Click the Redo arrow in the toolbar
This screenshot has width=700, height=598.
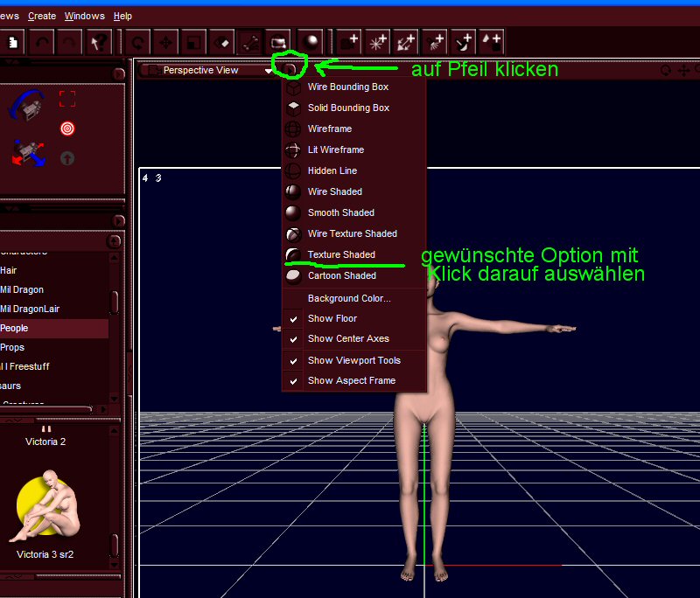(x=70, y=43)
